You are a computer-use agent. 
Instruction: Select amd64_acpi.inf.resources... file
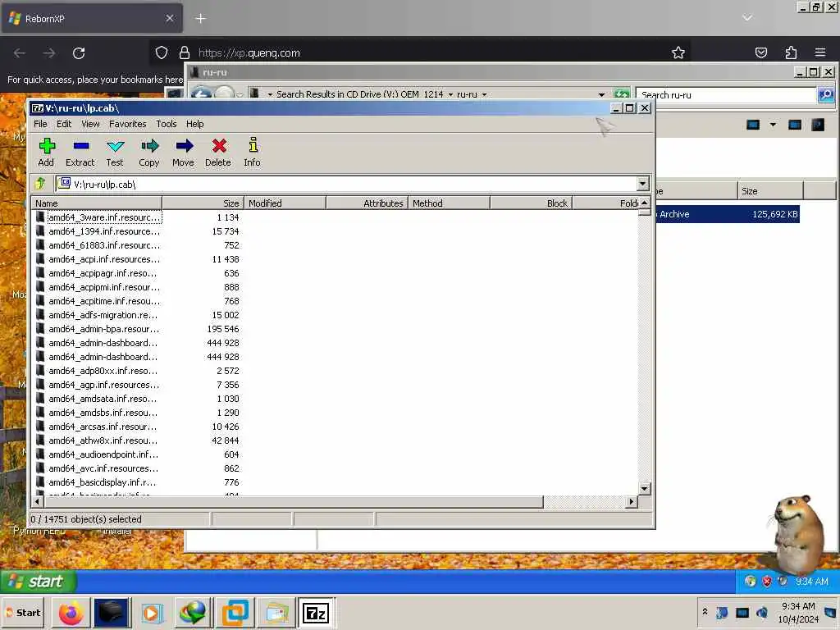pyautogui.click(x=104, y=258)
